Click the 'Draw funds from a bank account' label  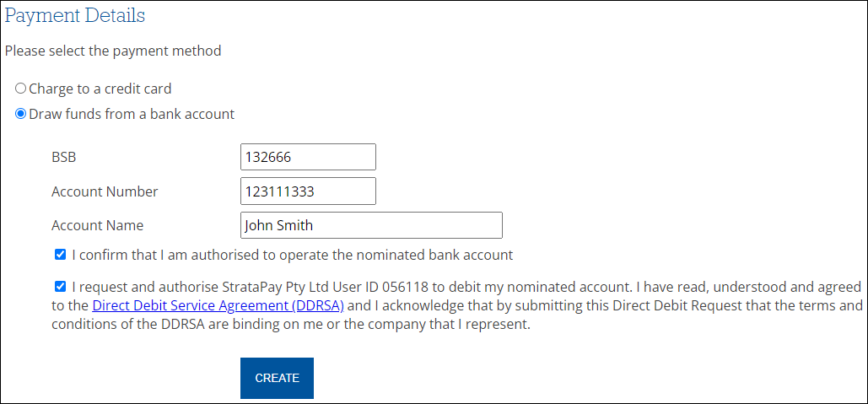pos(132,114)
